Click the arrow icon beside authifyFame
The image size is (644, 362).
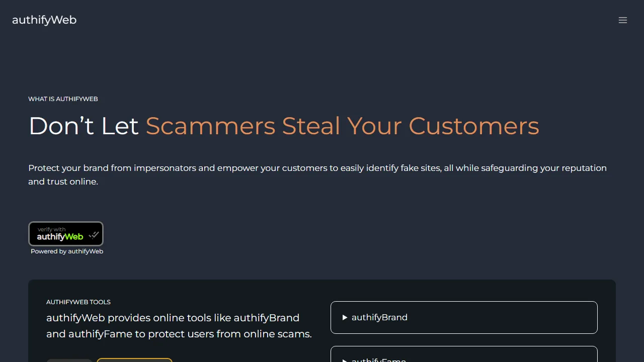pyautogui.click(x=345, y=360)
